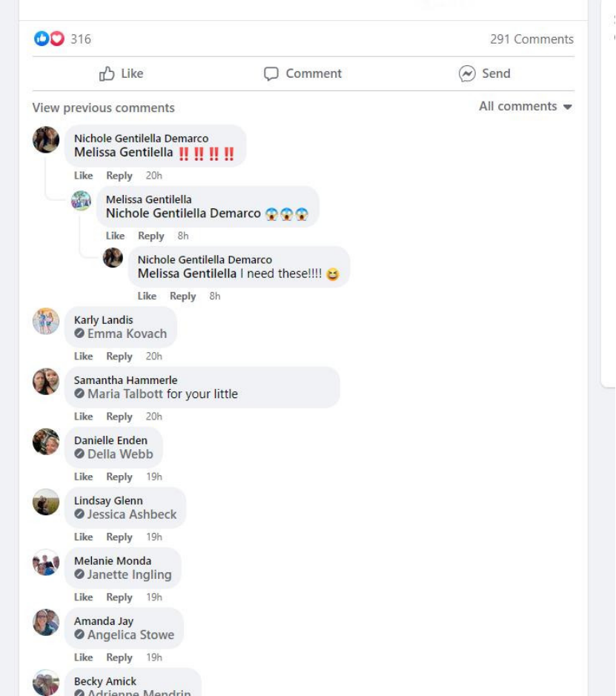616x696 pixels.
Task: Click the Comment speech bubble icon
Action: (271, 73)
